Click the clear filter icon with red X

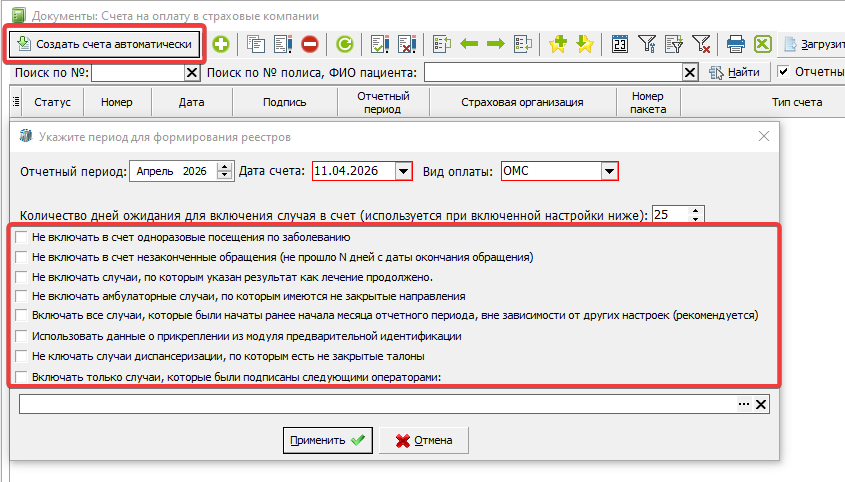tap(701, 44)
